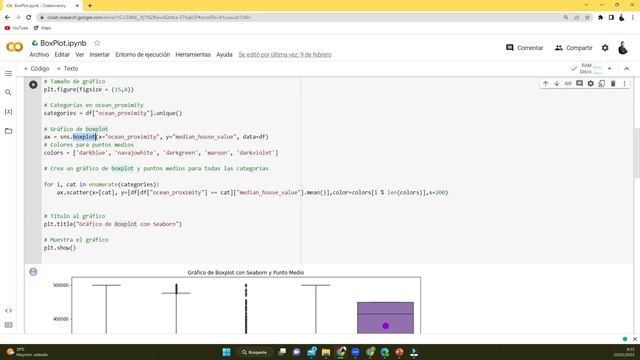Open the browser extensions puzzle icon
The height and width of the screenshot is (360, 640).
(600, 18)
